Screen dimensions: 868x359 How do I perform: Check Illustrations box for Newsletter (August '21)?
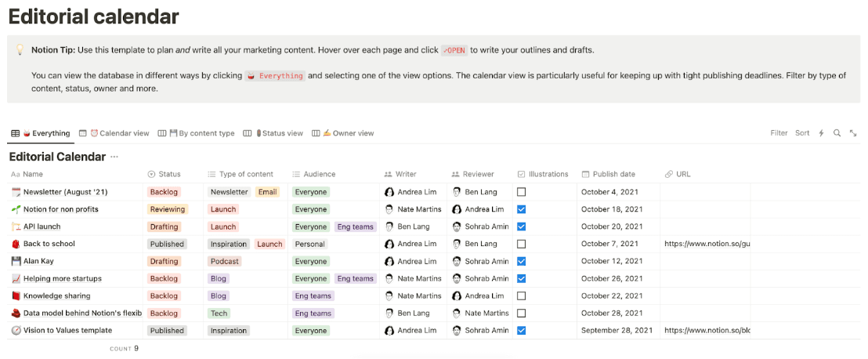[x=522, y=192]
